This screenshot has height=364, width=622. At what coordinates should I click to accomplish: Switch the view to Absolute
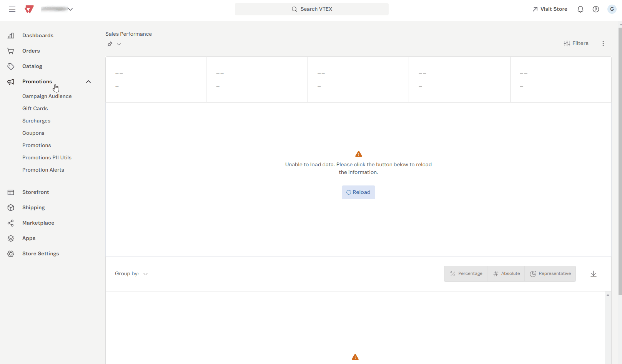pyautogui.click(x=506, y=274)
